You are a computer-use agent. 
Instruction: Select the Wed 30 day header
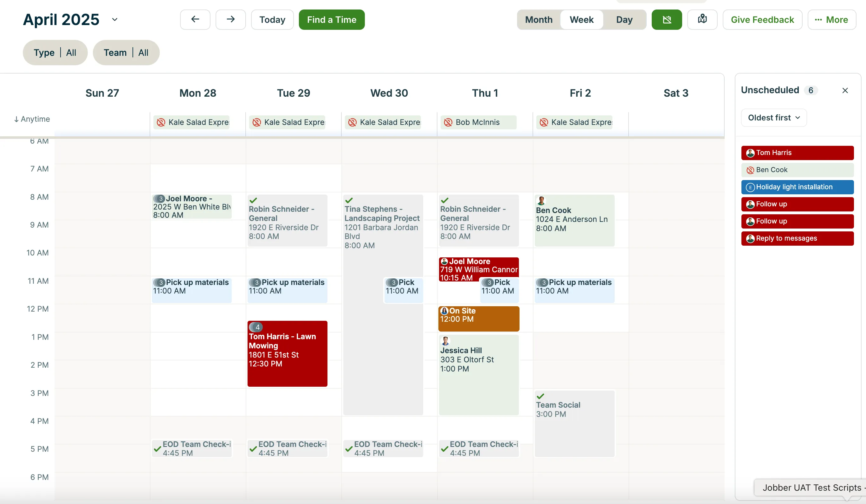tap(389, 93)
